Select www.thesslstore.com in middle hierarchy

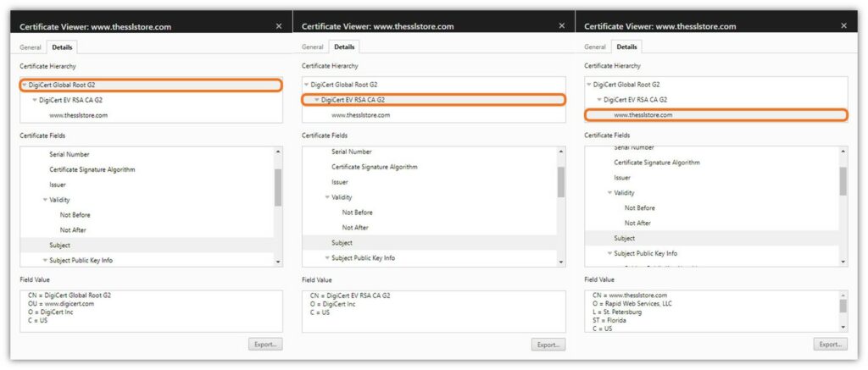[x=361, y=115]
